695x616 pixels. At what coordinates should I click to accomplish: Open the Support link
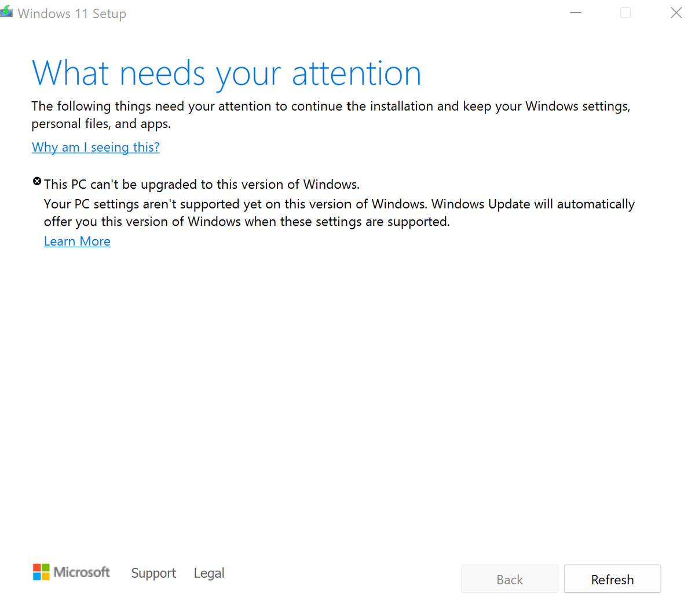pos(153,573)
